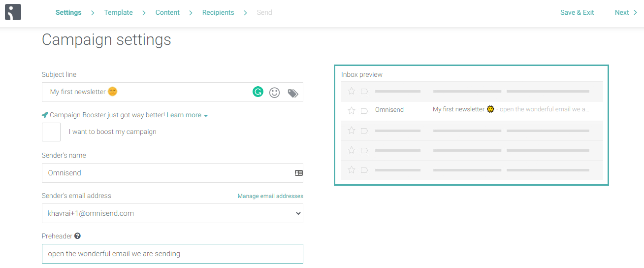Click the personalization tag icon in subject line

click(293, 93)
